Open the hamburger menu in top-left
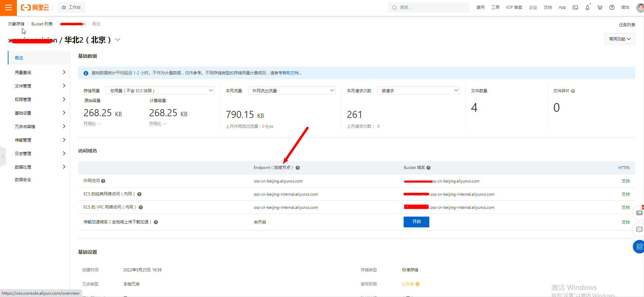The image size is (644, 297). [8, 7]
